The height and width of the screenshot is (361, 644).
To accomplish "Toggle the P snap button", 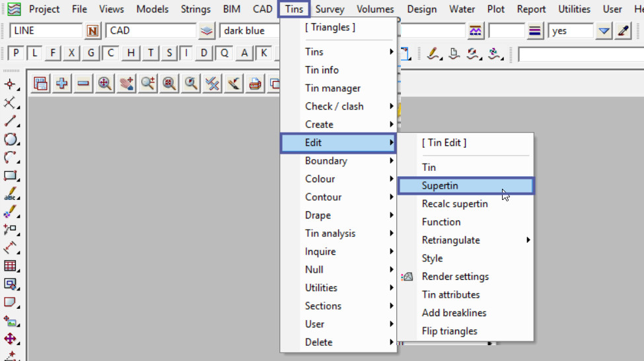I will (16, 53).
